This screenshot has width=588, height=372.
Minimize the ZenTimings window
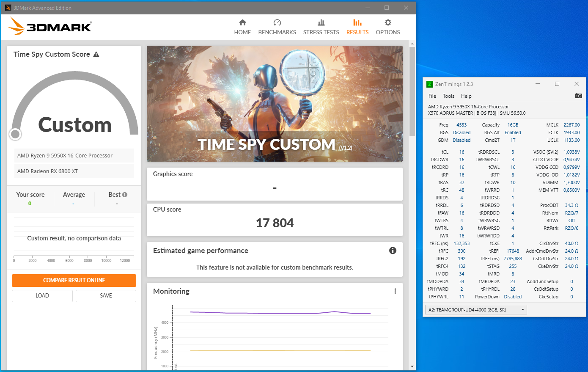click(x=538, y=84)
